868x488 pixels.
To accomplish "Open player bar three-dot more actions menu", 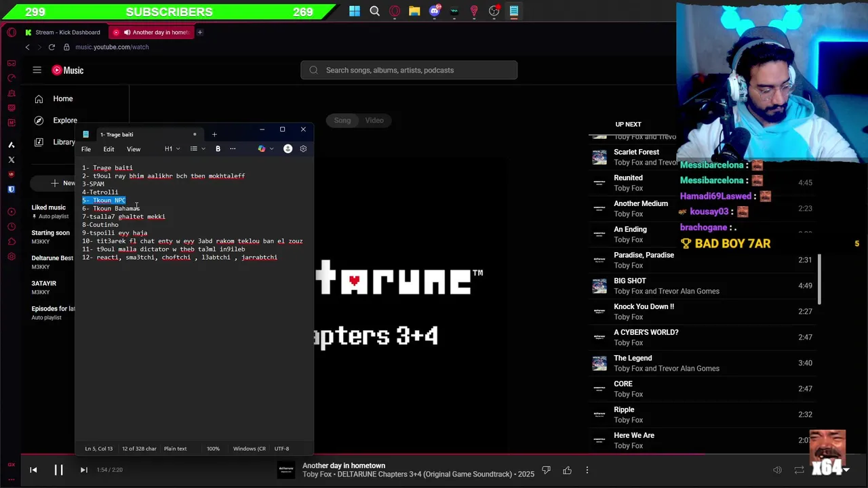I will coord(587,470).
